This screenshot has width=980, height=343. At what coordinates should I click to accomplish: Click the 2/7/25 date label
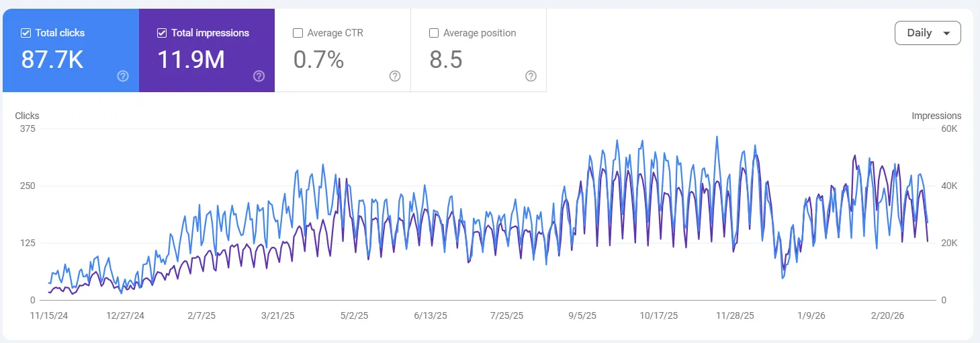tap(202, 315)
